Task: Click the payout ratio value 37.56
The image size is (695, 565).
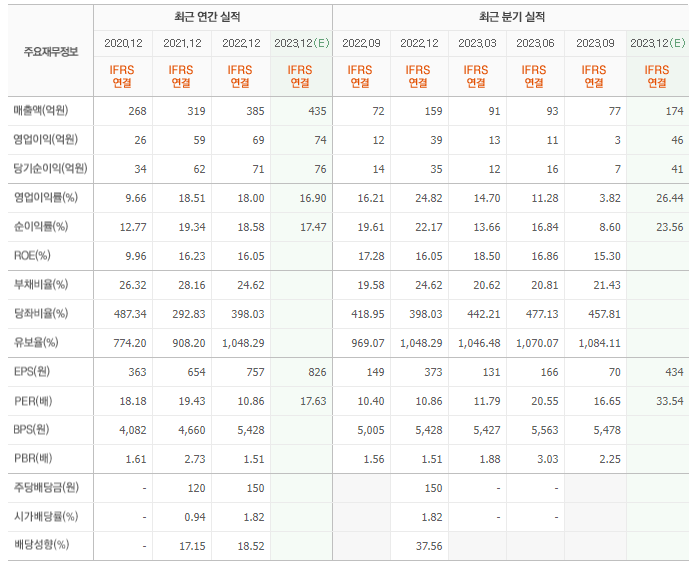Action: point(429,546)
